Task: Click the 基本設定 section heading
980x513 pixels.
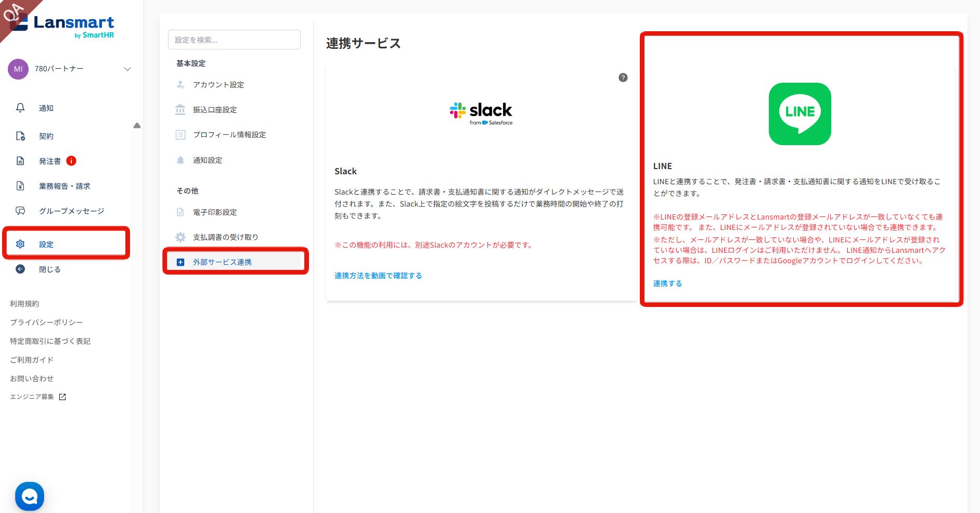Action: point(191,63)
